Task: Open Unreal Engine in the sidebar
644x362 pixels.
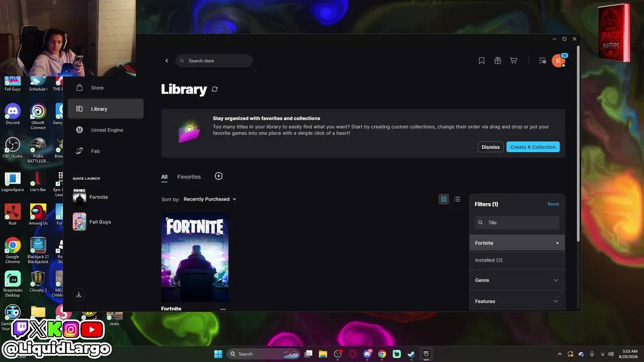Action: click(x=106, y=130)
